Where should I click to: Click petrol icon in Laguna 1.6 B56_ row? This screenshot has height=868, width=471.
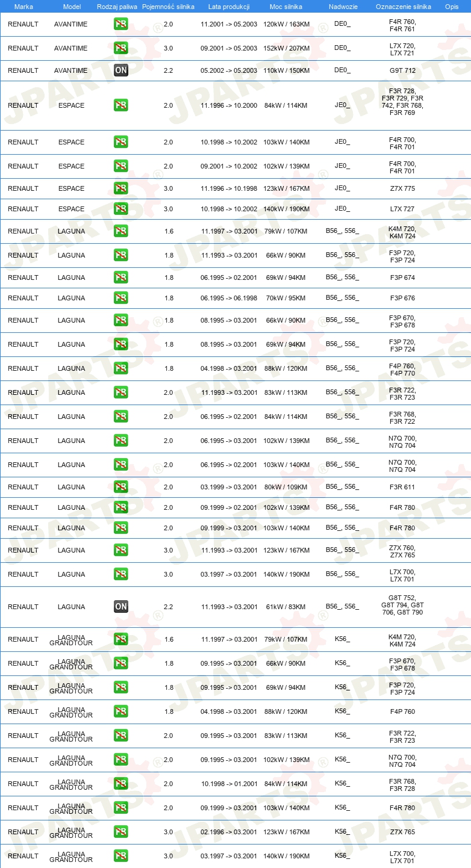pos(121,231)
